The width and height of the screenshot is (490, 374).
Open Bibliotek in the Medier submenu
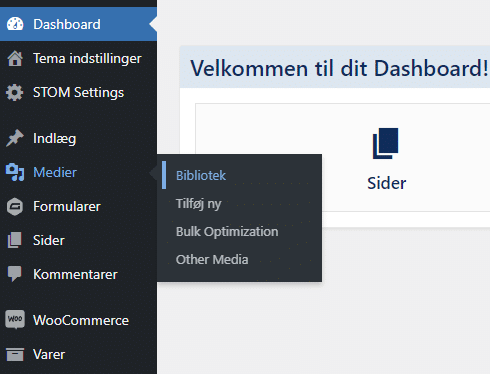pos(201,175)
